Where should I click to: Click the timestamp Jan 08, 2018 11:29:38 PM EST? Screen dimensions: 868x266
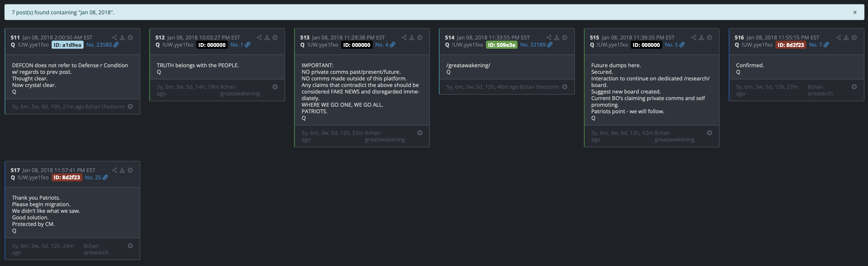point(348,37)
